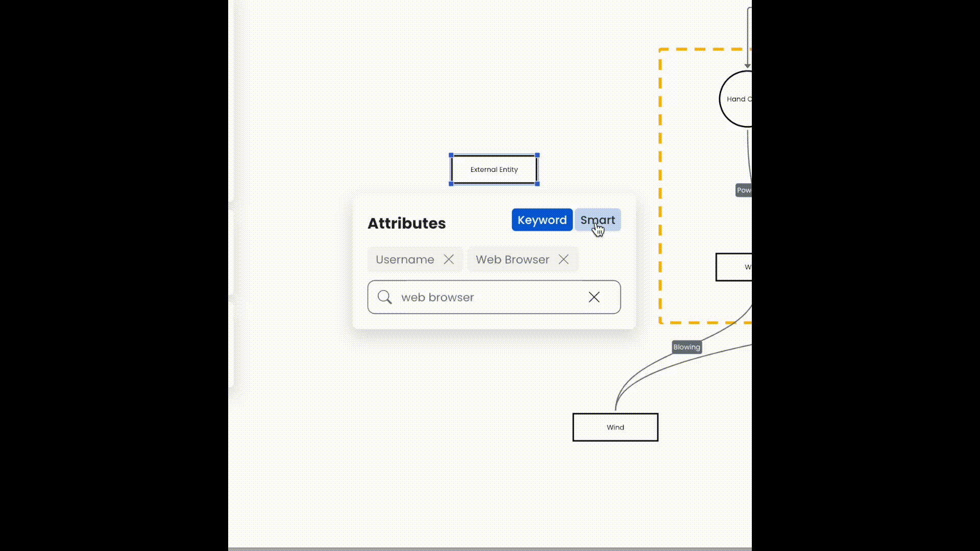Click the Pow flow label
The image size is (980, 551).
(744, 190)
